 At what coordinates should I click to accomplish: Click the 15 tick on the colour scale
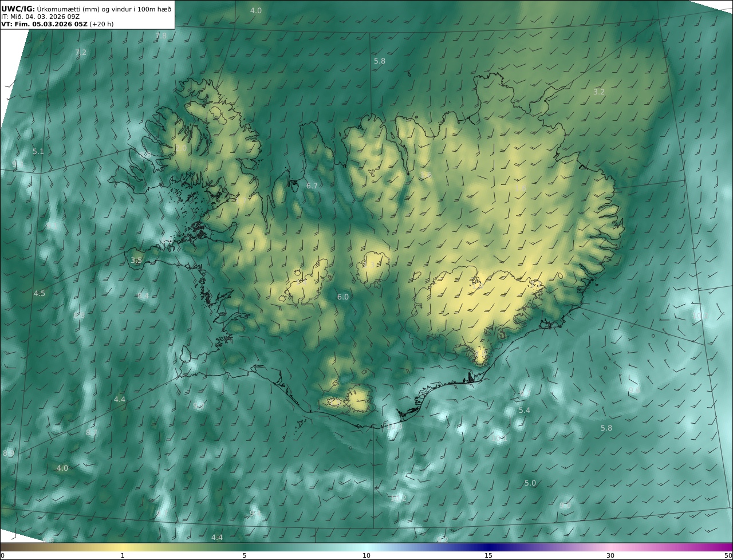pyautogui.click(x=488, y=555)
